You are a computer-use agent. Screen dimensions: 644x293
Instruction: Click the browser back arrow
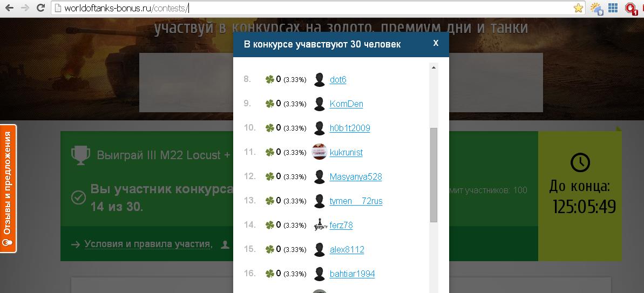(9, 8)
